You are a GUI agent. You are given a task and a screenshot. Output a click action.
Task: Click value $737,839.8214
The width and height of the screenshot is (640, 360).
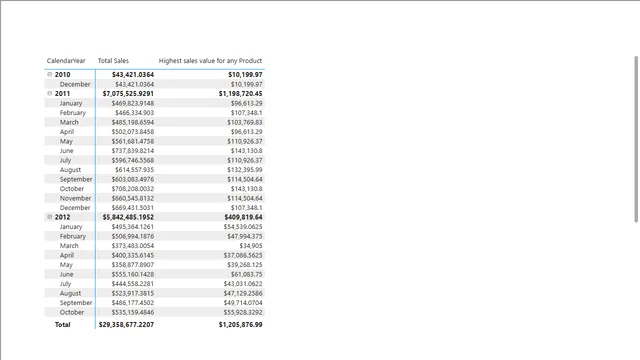click(133, 151)
